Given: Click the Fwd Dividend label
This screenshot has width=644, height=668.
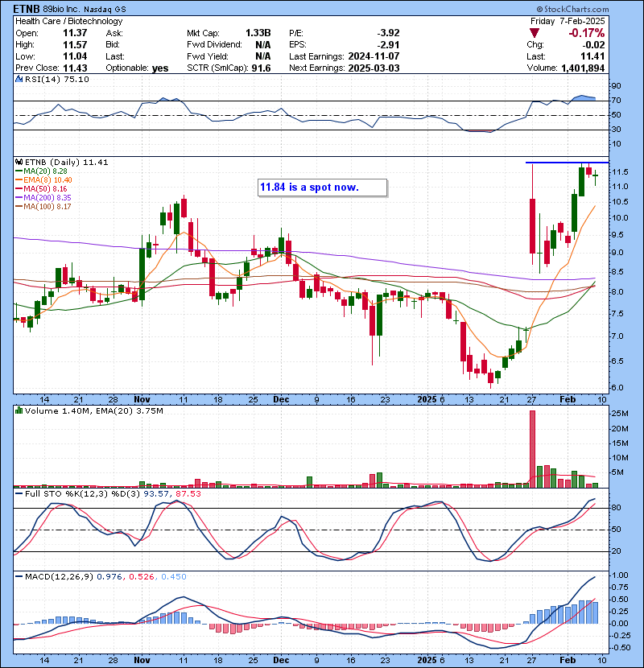Looking at the screenshot, I should 214,45.
